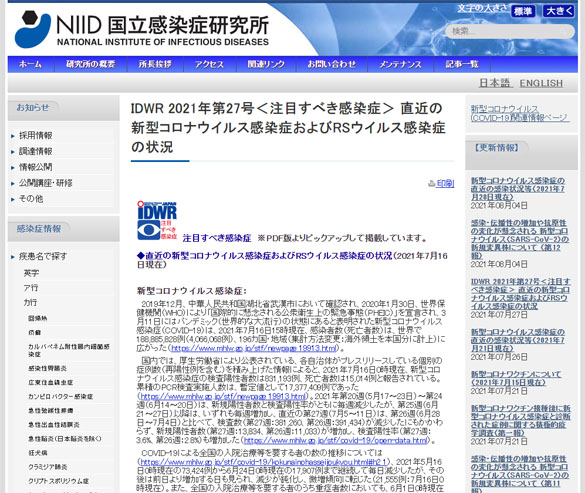Open the kokunainohasseijoukyou mhlw URL

click(x=263, y=462)
